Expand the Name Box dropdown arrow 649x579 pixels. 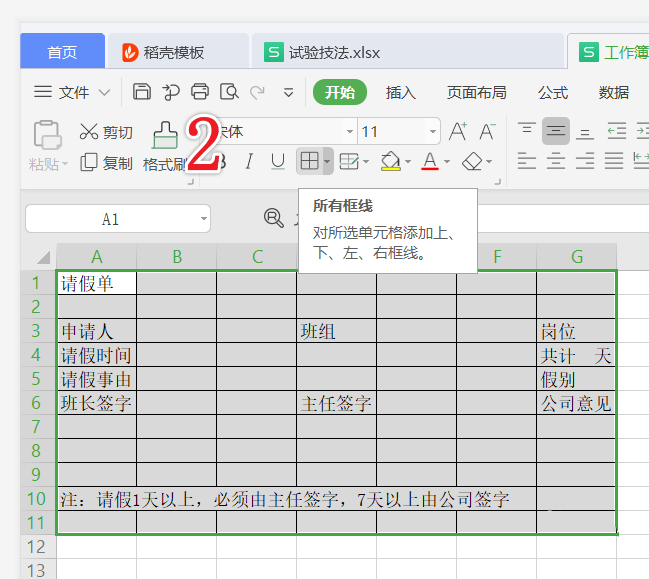(204, 219)
